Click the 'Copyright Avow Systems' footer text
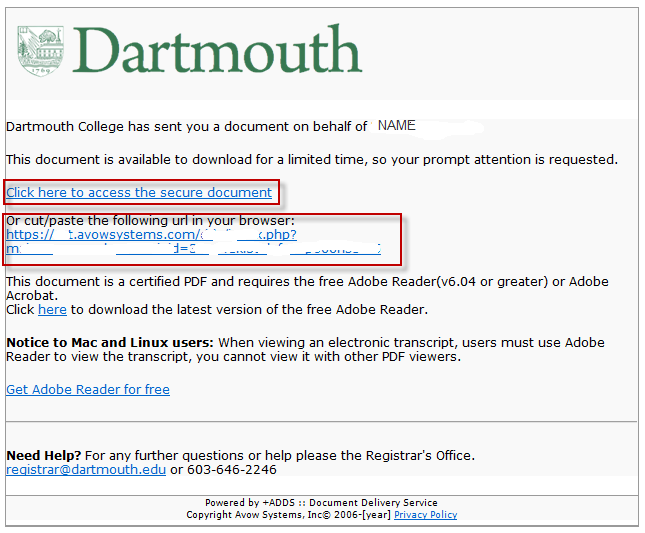This screenshot has height=533, width=645. (288, 515)
